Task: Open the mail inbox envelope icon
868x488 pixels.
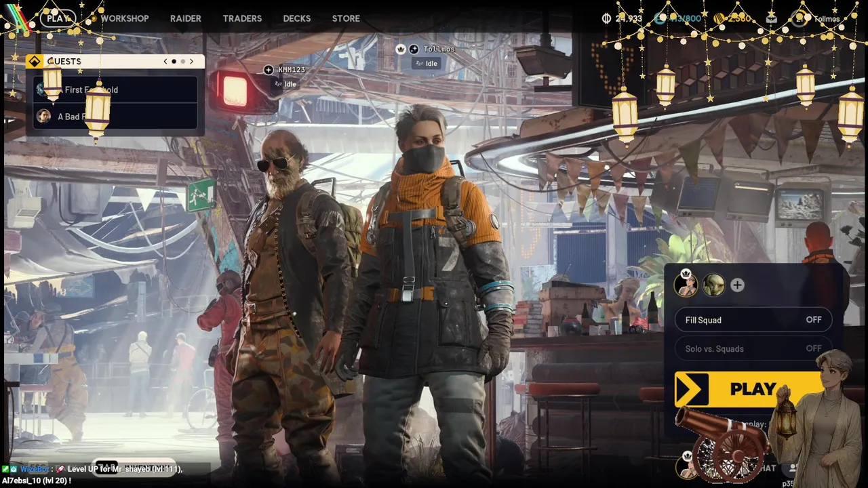Action: point(771,18)
